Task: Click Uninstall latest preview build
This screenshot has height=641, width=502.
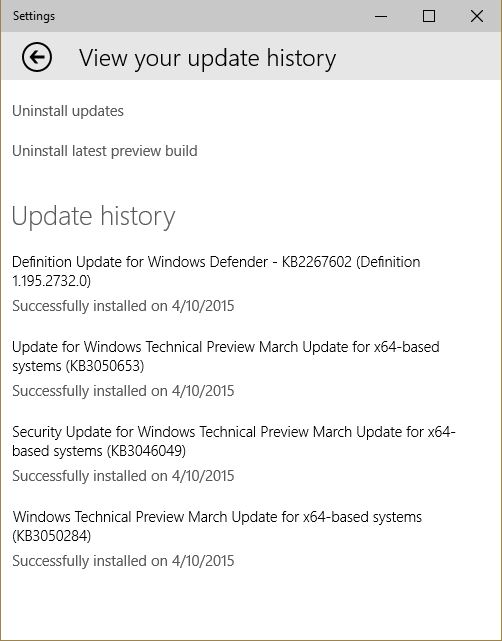Action: [x=105, y=151]
